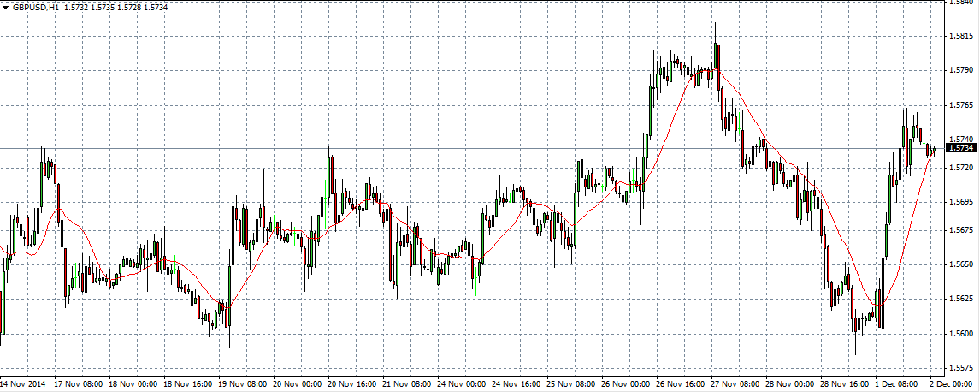Click the current price tag 1.5734
980x392 pixels.
[x=962, y=148]
